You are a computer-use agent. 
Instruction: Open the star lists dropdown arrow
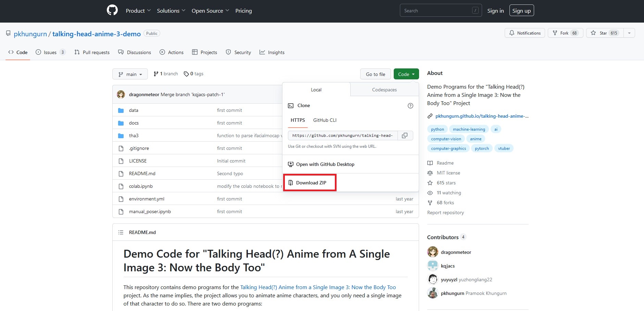[629, 33]
